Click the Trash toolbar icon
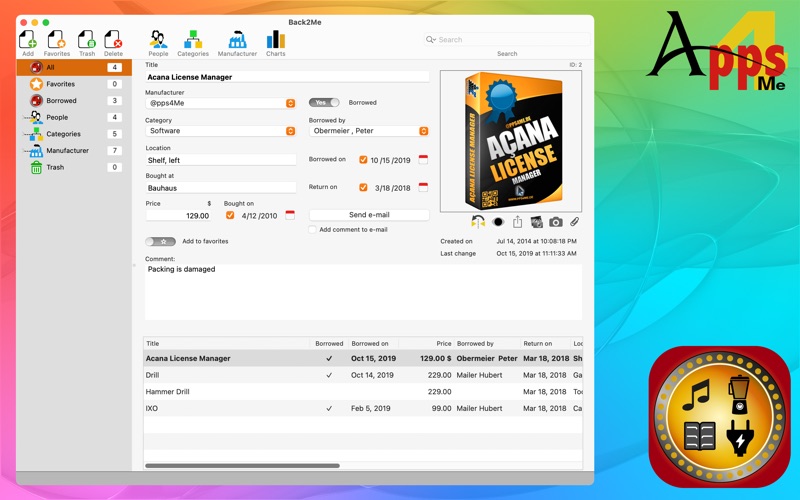The image size is (800, 500). click(86, 40)
